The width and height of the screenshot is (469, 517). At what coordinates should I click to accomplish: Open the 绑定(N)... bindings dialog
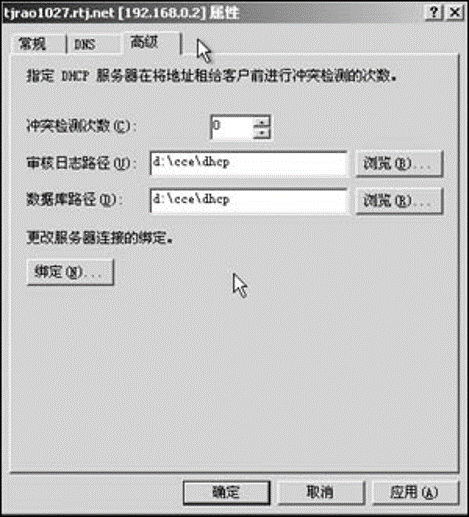[x=70, y=272]
